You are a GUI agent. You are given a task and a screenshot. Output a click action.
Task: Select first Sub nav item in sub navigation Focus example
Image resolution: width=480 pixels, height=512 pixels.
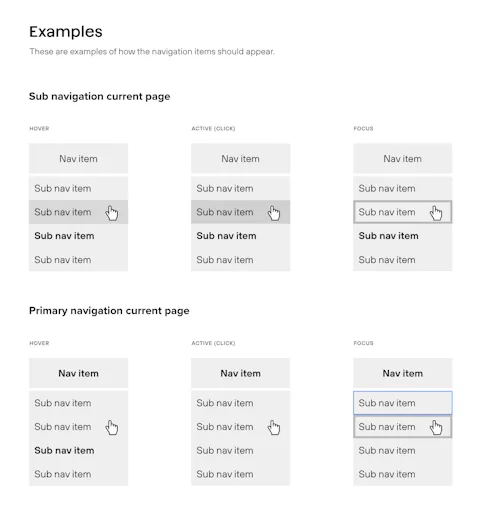click(x=403, y=188)
